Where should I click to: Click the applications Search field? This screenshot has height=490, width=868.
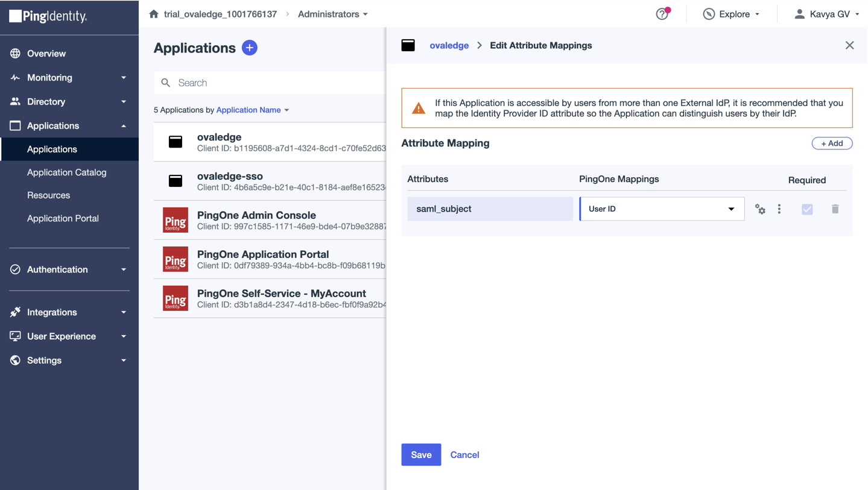pyautogui.click(x=270, y=83)
